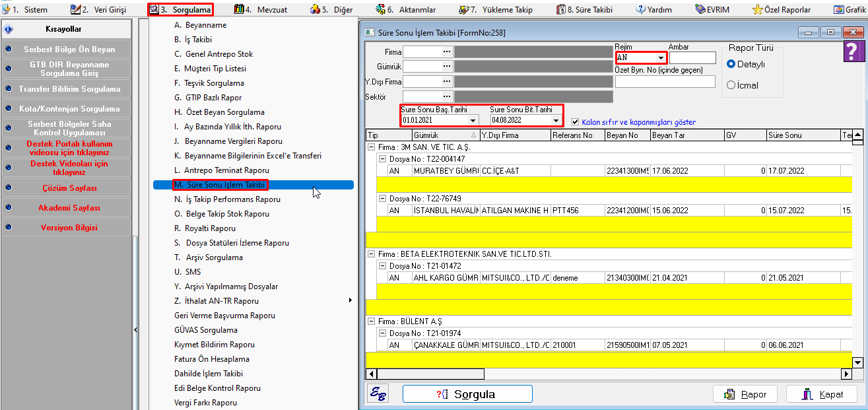This screenshot has width=868, height=410.
Task: Collapse the Dosya No : T22-004147 node
Action: 384,159
